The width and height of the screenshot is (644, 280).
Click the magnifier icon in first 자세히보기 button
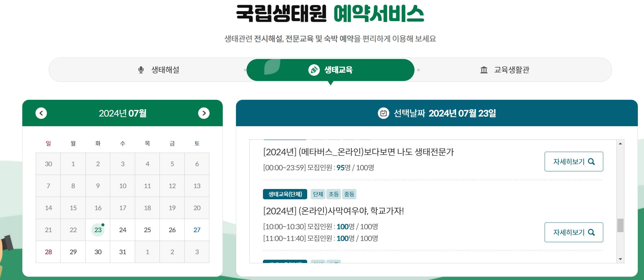pos(592,161)
